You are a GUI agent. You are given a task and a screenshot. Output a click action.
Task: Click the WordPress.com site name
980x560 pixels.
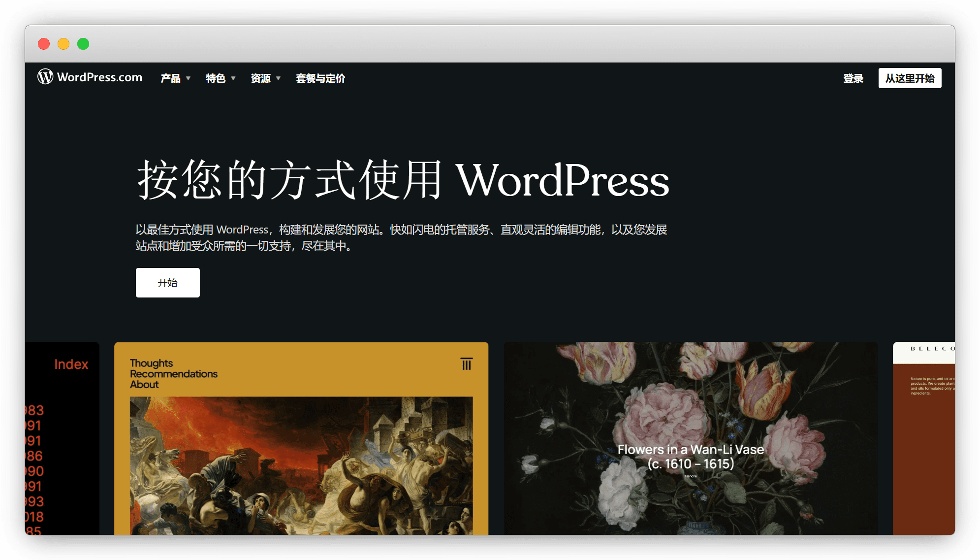tap(99, 77)
